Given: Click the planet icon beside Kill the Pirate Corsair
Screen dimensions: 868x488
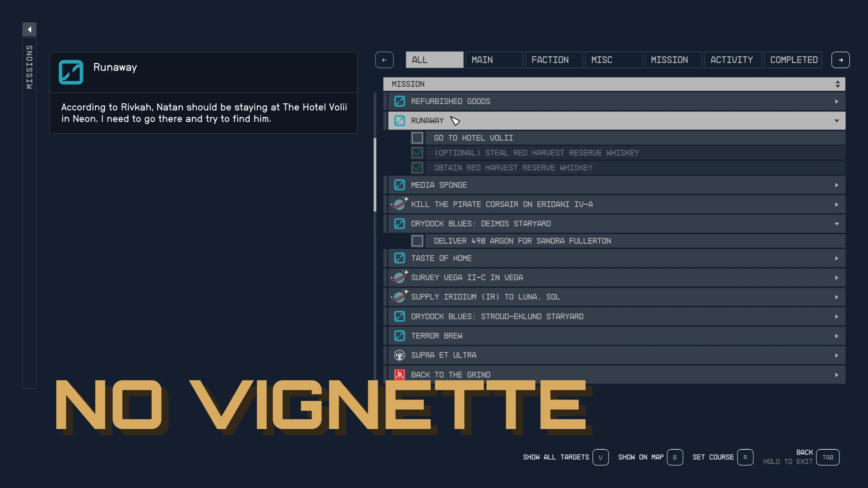Looking at the screenshot, I should (x=399, y=204).
